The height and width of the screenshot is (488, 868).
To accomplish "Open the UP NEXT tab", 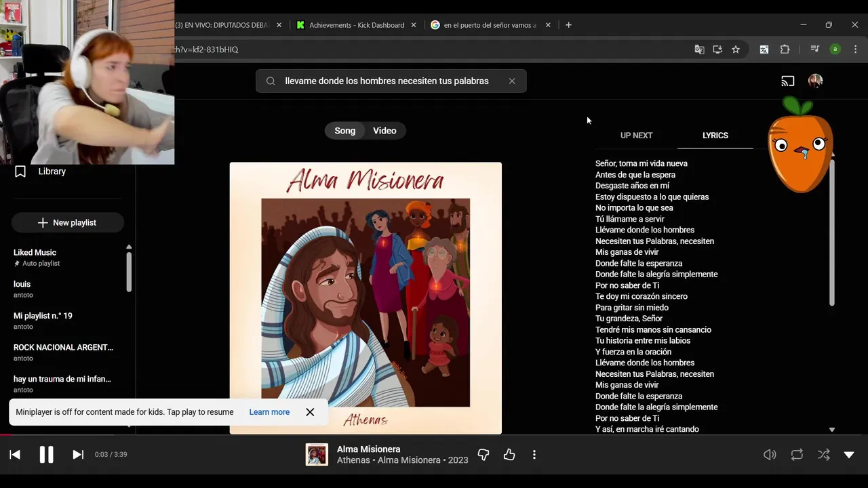I will (636, 136).
